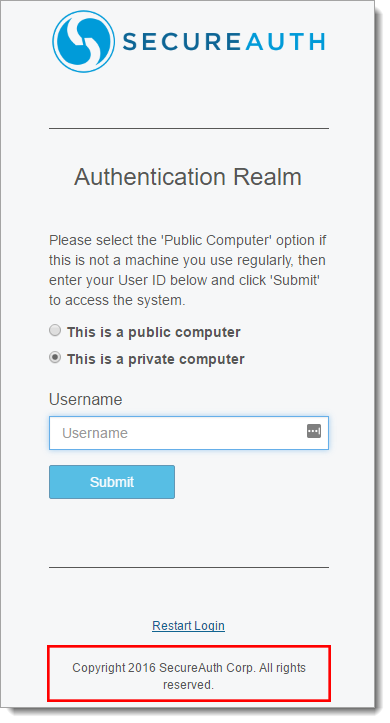390x723 pixels.
Task: Click the Submit button
Action: (x=112, y=482)
